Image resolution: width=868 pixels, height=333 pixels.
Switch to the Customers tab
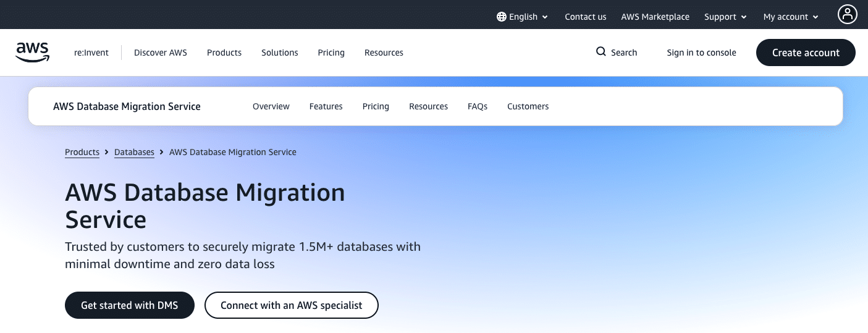[x=528, y=106]
